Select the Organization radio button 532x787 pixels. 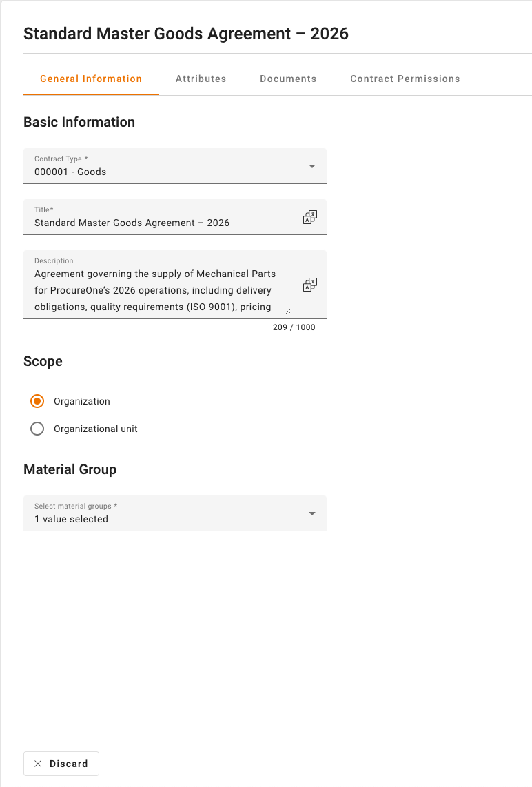pyautogui.click(x=38, y=401)
